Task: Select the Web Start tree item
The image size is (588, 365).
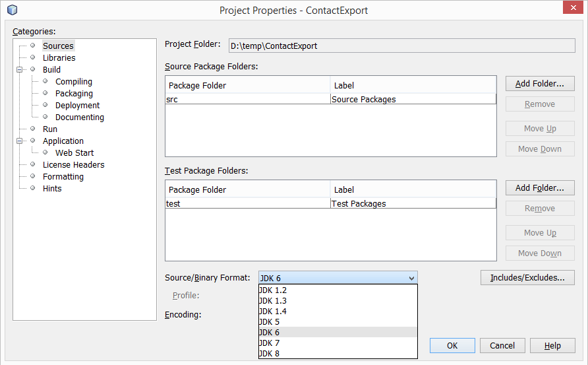Action: [x=74, y=152]
